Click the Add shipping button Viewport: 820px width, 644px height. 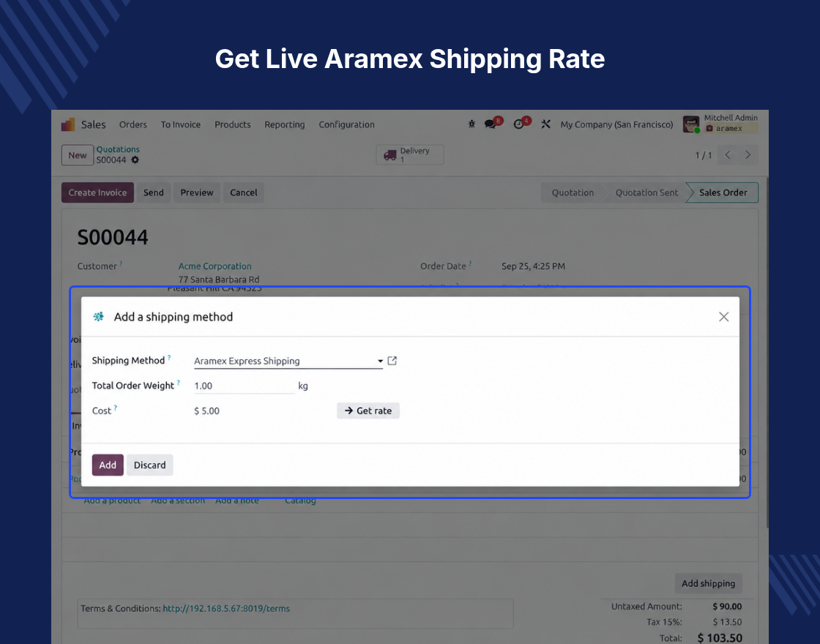tap(708, 583)
